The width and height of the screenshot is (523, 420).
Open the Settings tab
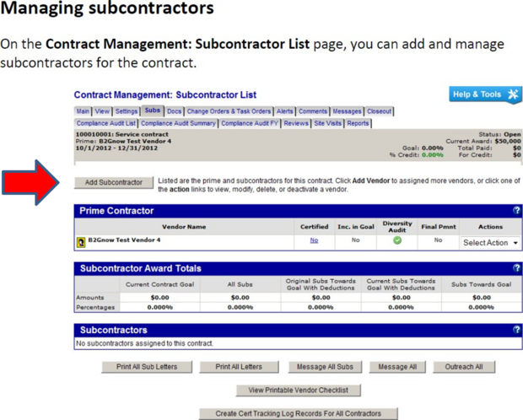point(127,111)
